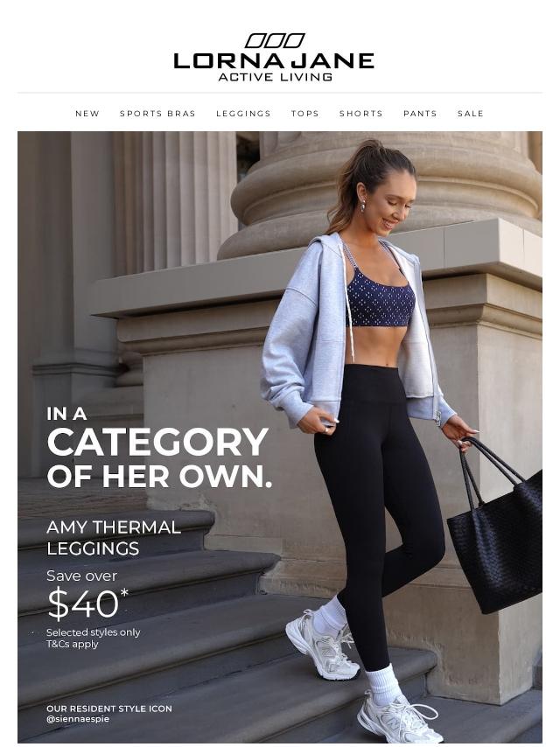Screen dimensions: 560x747
Task: Click the Save over $40 offer
Action: (x=87, y=595)
